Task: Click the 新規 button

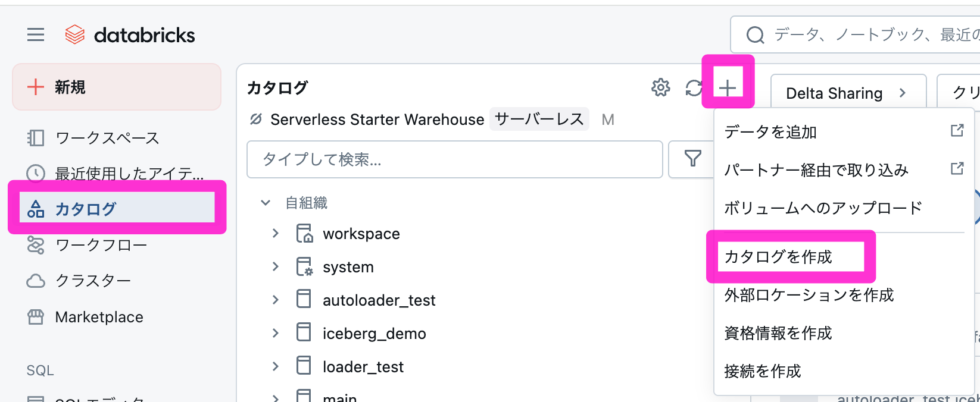Action: [x=117, y=87]
